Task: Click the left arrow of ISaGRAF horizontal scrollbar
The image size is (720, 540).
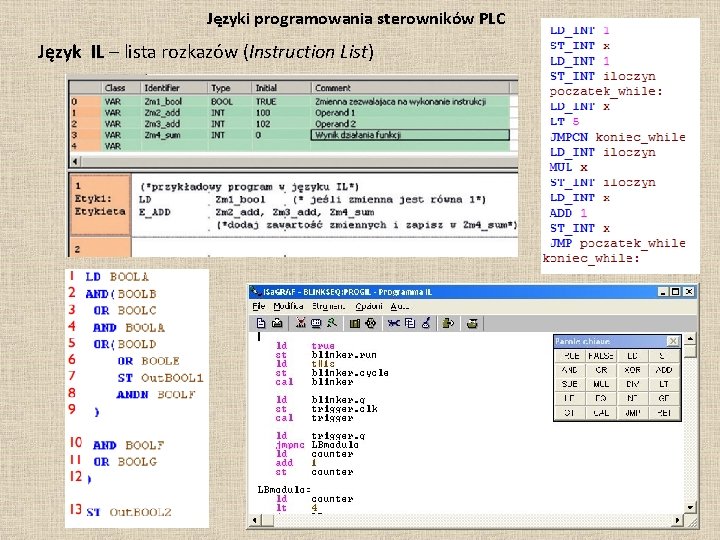Action: coord(256,520)
